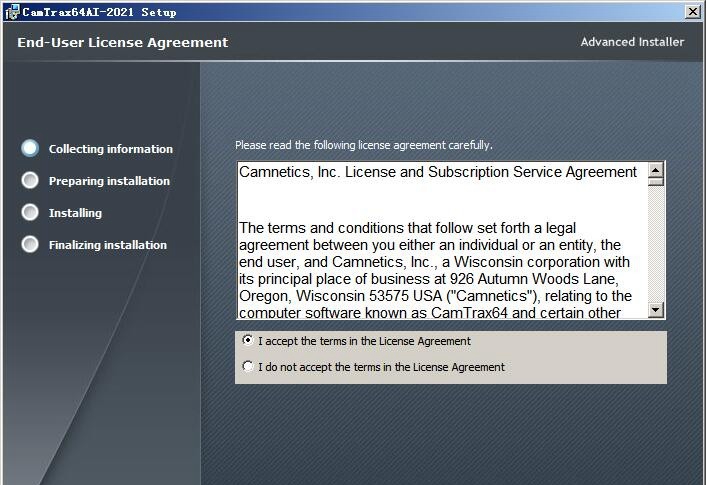Click the "End-User License Agreement" heading

pyautogui.click(x=122, y=42)
